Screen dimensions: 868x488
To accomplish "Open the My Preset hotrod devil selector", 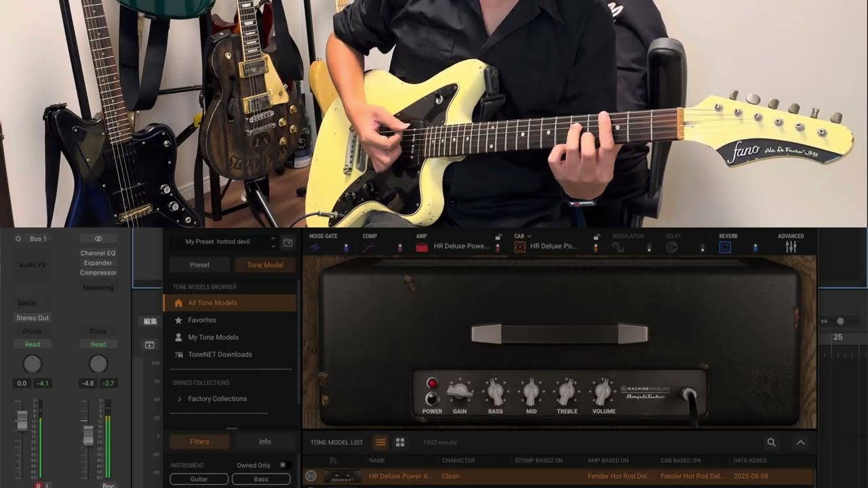I will (x=224, y=241).
